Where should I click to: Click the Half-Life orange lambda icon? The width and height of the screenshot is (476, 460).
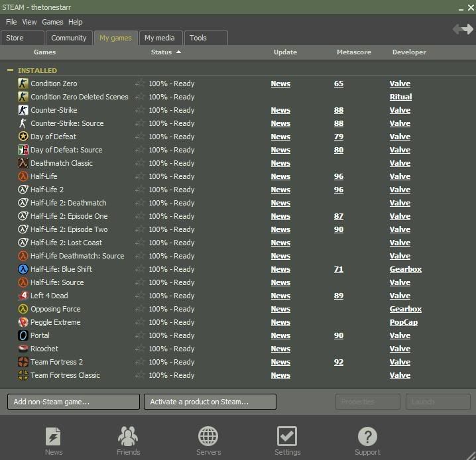tap(23, 176)
